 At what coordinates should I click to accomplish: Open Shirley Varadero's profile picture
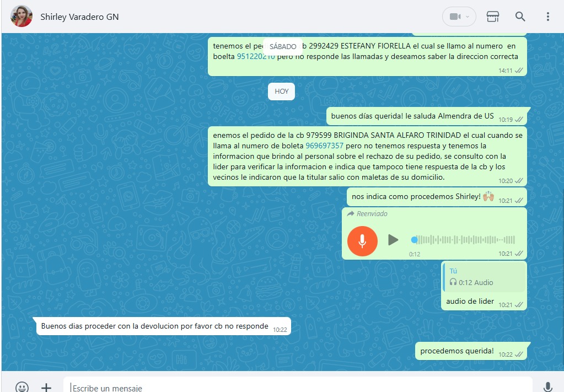pos(22,17)
